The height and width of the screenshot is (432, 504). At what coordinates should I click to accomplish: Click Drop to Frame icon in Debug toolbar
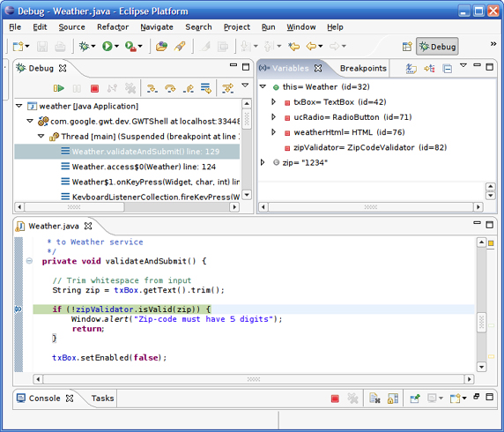(205, 88)
